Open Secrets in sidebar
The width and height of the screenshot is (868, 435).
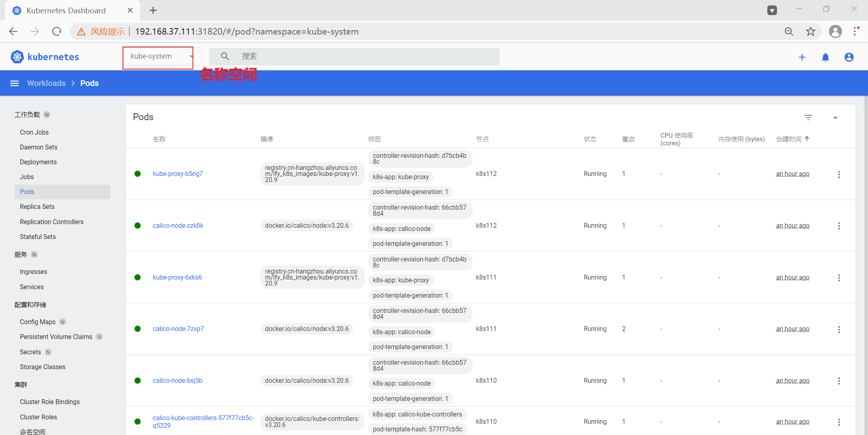pos(30,352)
